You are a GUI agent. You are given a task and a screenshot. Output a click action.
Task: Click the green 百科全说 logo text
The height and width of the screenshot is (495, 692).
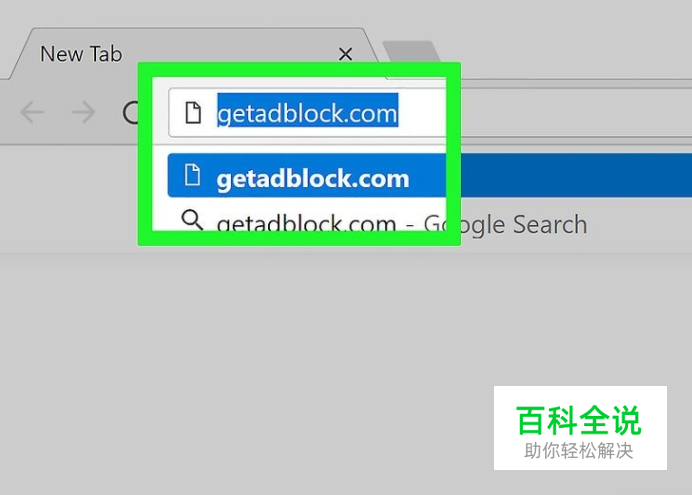click(x=579, y=420)
